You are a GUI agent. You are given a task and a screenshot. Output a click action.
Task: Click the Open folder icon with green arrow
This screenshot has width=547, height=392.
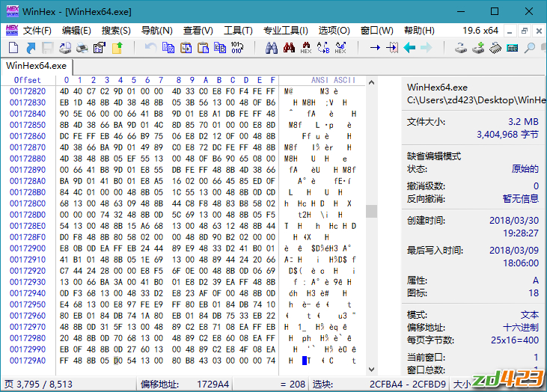pos(117,47)
